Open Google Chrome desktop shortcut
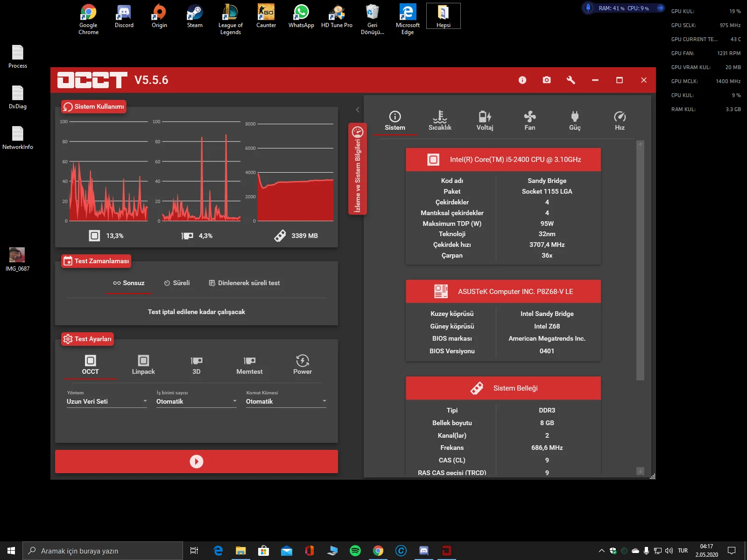Viewport: 747px width, 560px height. coord(89,20)
